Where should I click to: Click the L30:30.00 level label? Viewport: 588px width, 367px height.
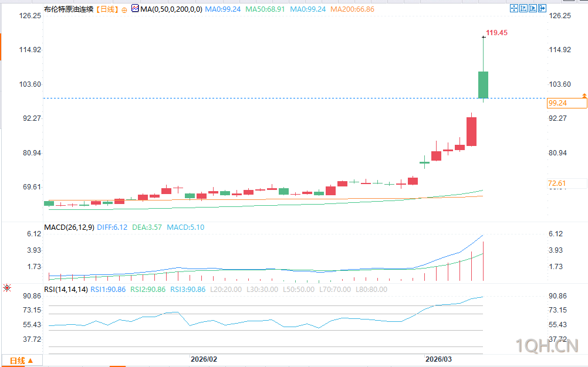tap(262, 290)
